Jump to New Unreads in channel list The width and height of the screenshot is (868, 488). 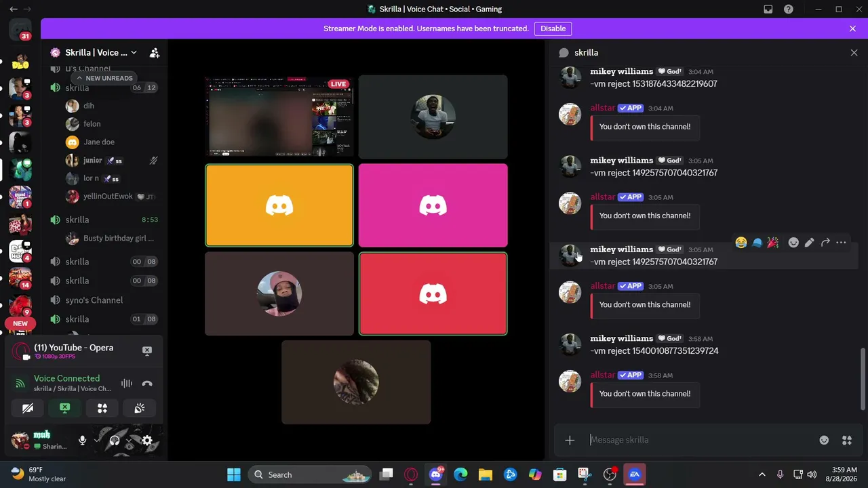(x=104, y=78)
